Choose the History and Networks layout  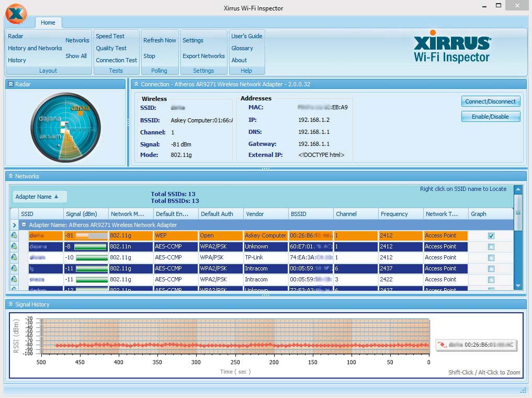coord(35,48)
